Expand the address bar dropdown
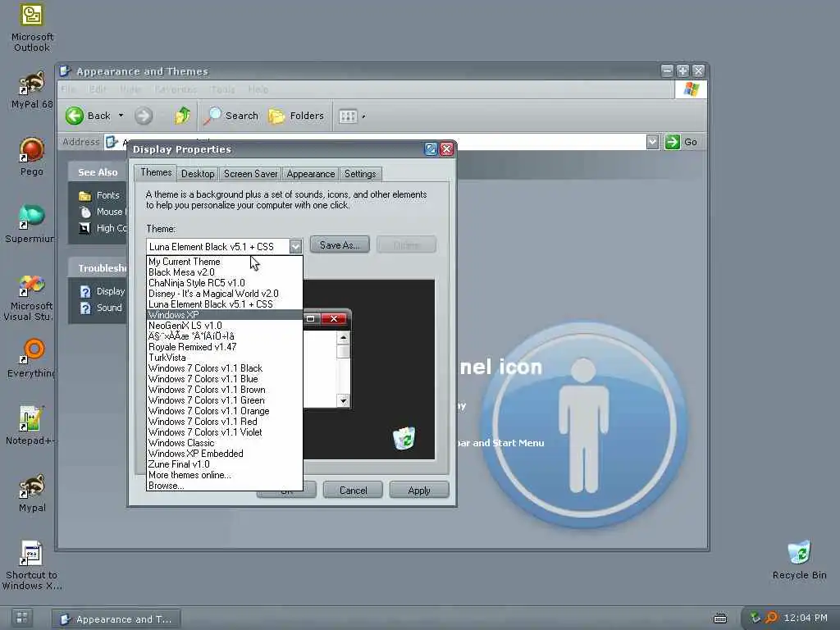 click(x=652, y=142)
